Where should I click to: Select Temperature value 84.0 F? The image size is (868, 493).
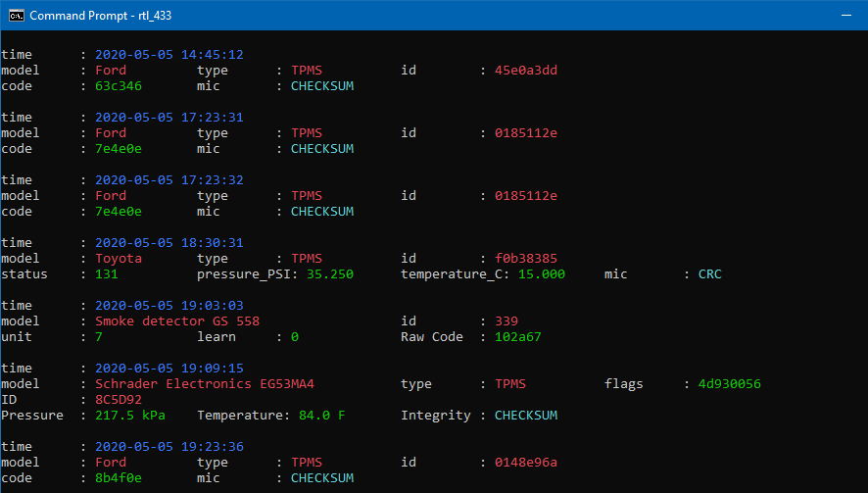point(322,415)
